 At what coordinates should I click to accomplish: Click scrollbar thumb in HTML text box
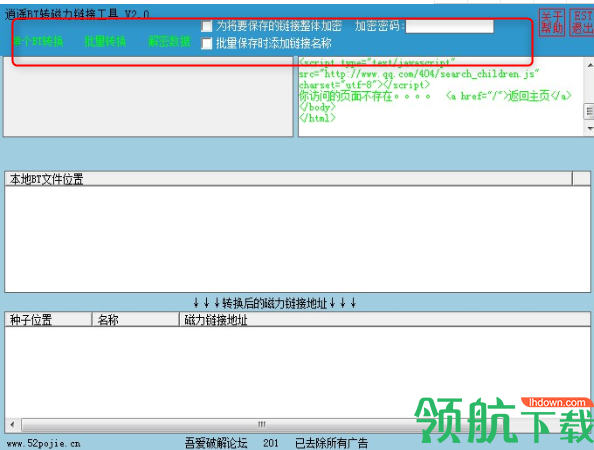coord(589,112)
